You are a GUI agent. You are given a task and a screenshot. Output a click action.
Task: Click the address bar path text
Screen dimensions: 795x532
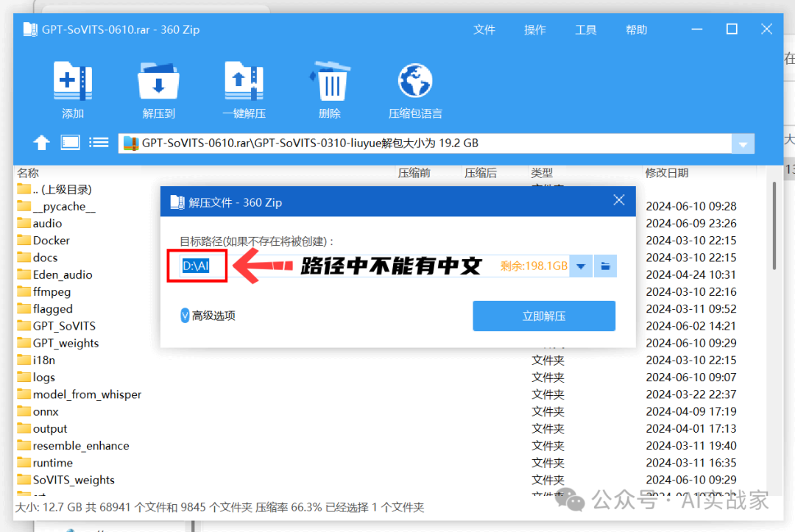[310, 143]
